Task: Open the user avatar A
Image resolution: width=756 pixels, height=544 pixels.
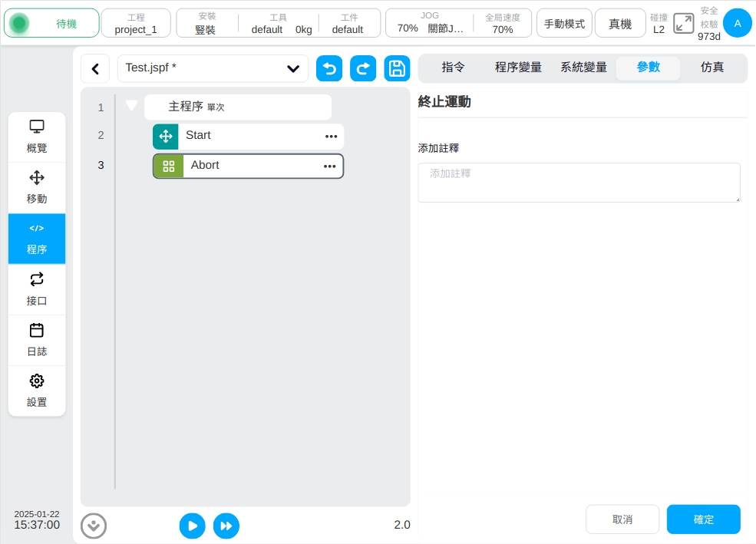Action: pyautogui.click(x=738, y=23)
